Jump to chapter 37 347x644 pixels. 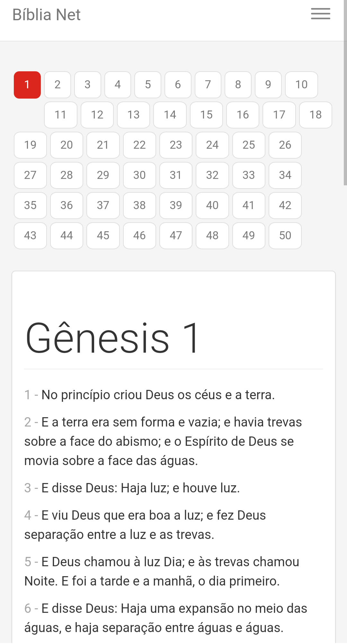[x=103, y=206]
